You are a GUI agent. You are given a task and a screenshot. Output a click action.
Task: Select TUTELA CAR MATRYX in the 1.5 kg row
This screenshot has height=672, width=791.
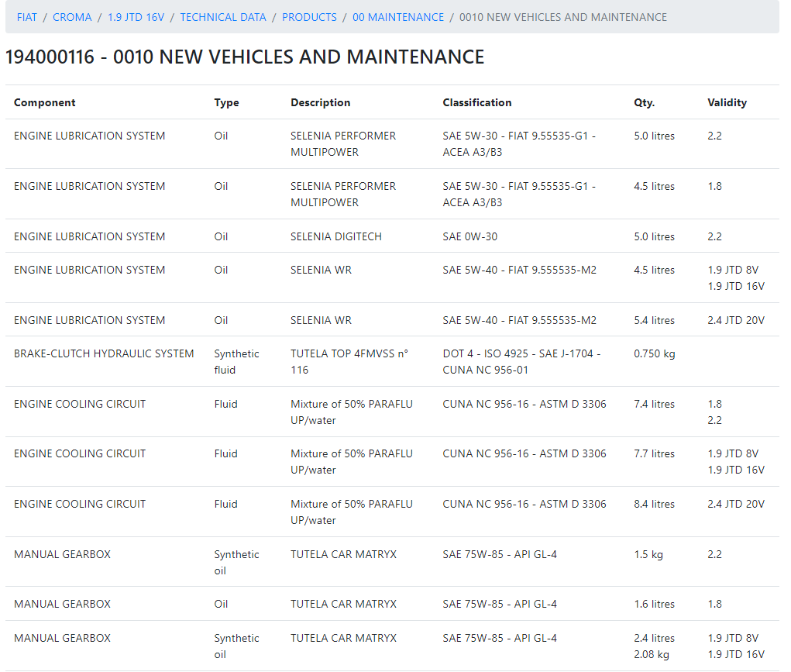pyautogui.click(x=343, y=554)
